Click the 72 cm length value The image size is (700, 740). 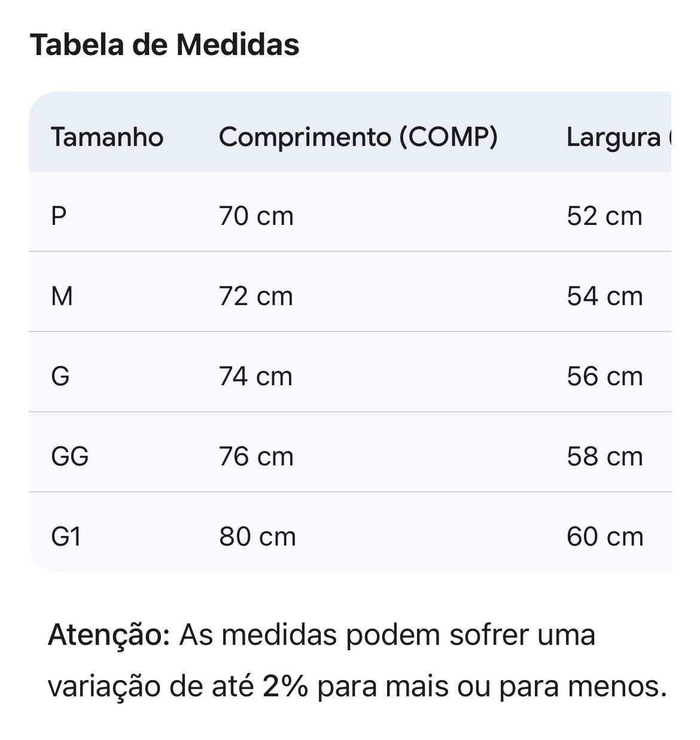coord(256,296)
